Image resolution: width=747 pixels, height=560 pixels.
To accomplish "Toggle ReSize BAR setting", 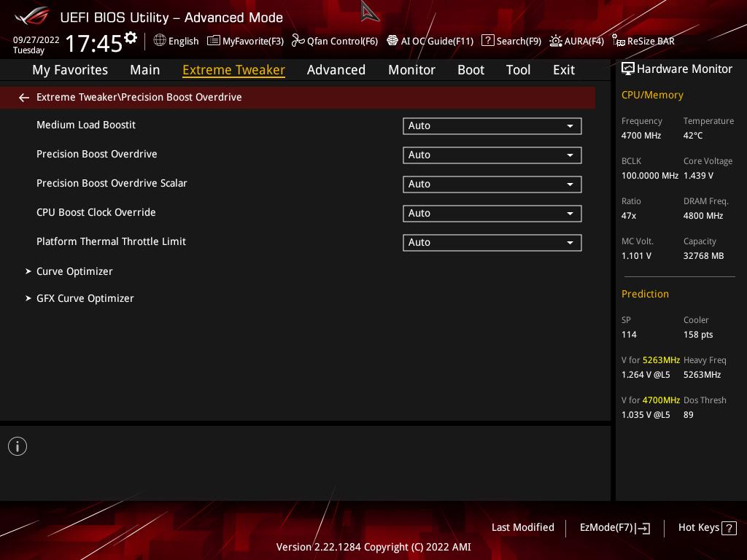I will coord(643,41).
